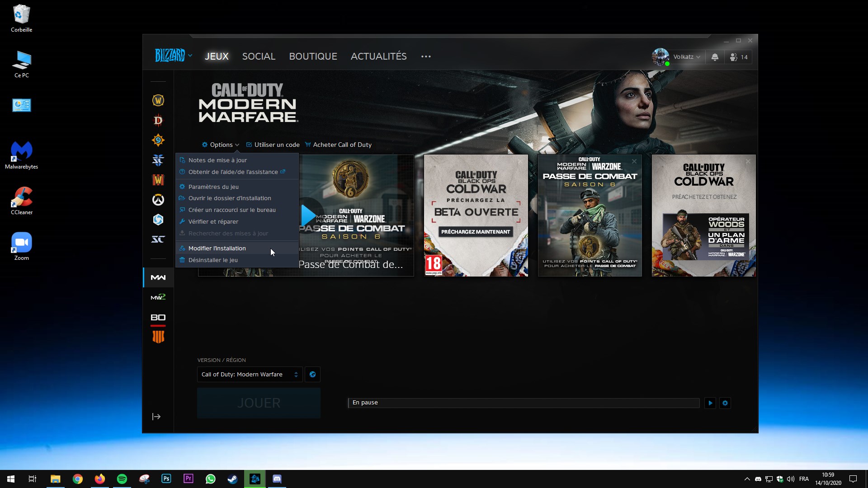This screenshot has height=488, width=868.
Task: Switch to the BOUTIQUE tab
Action: coord(313,56)
